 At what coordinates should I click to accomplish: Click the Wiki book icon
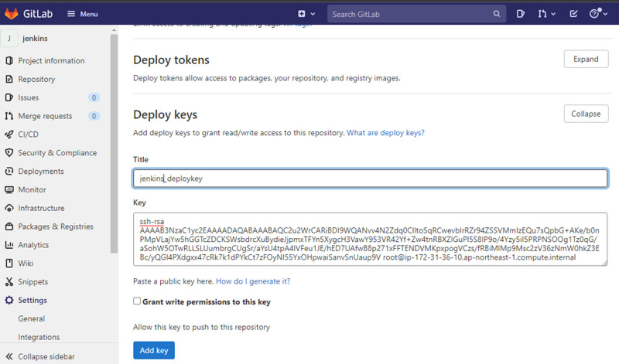(9, 263)
